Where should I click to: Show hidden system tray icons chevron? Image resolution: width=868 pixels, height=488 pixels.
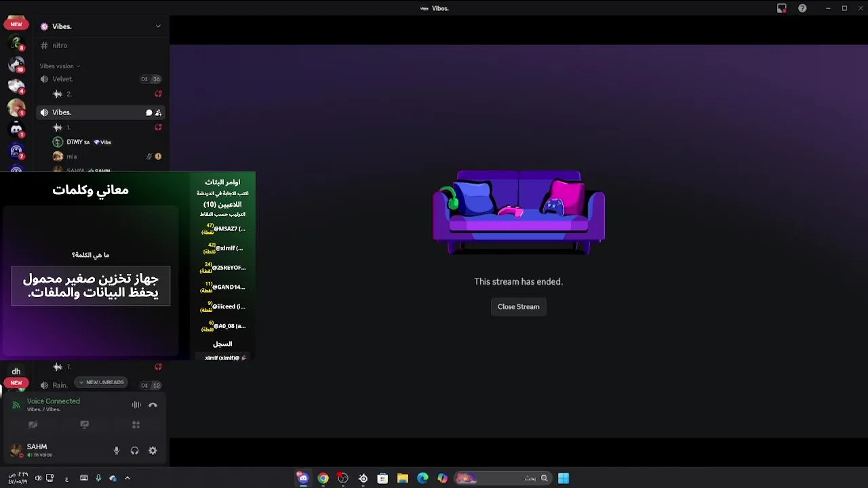127,479
